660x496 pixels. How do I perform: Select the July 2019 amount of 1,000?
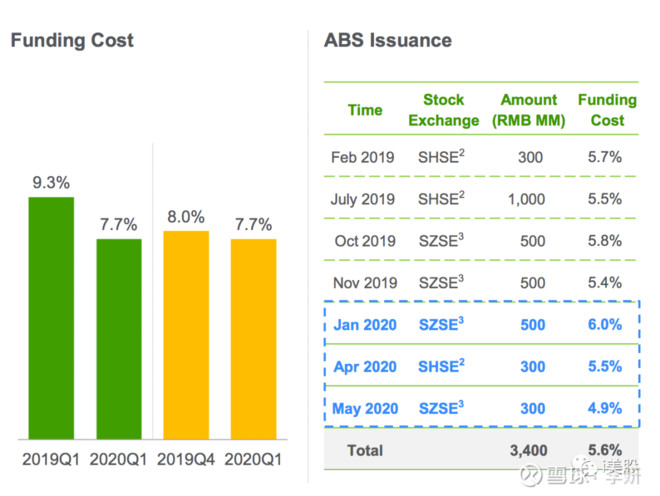coord(527,199)
